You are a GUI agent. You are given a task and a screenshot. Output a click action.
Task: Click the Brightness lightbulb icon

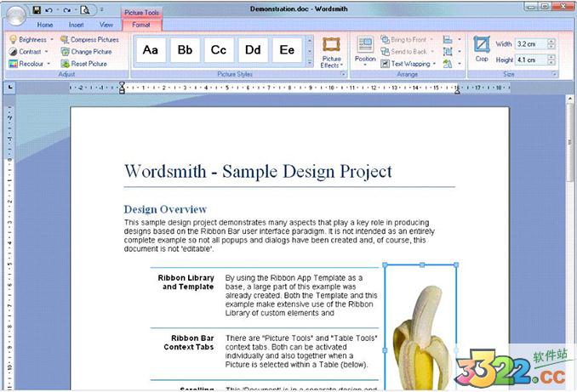(13, 39)
